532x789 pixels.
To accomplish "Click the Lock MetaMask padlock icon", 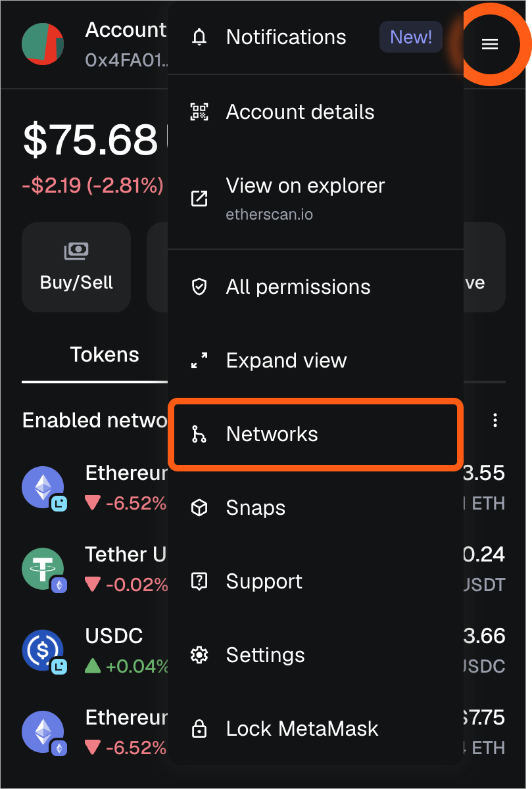I will click(x=199, y=729).
